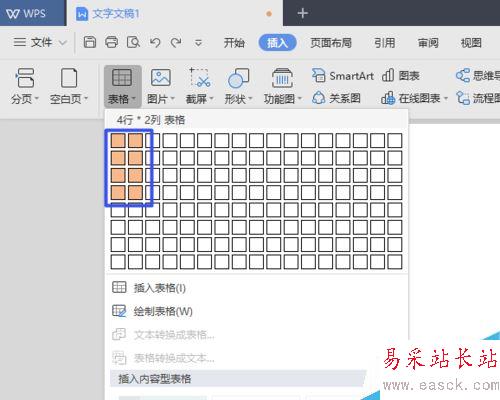Click the Print Preview icon

pyautogui.click(x=133, y=42)
